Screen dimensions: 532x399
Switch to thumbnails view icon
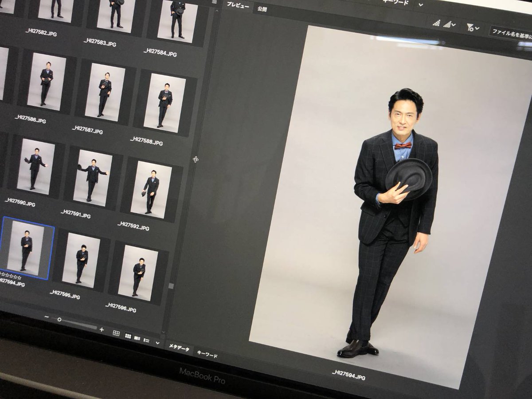tap(128, 336)
